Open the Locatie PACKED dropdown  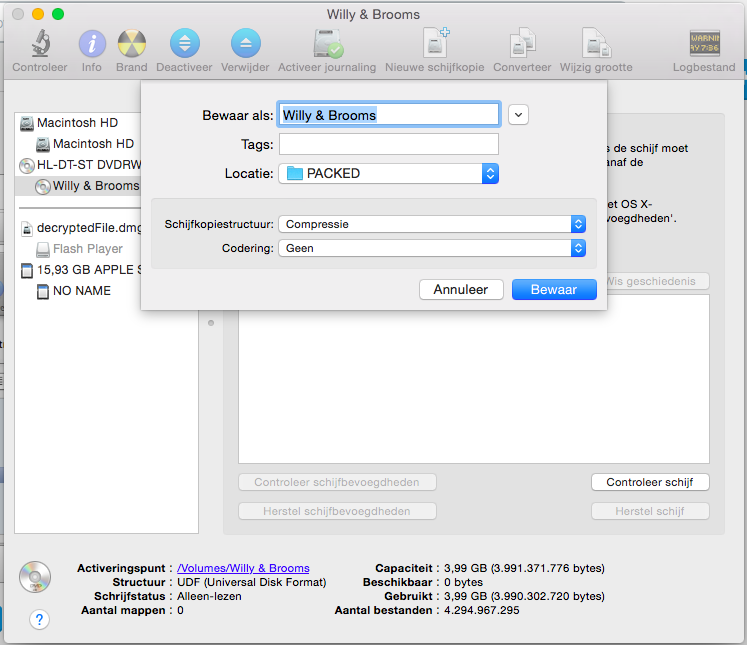tap(389, 173)
